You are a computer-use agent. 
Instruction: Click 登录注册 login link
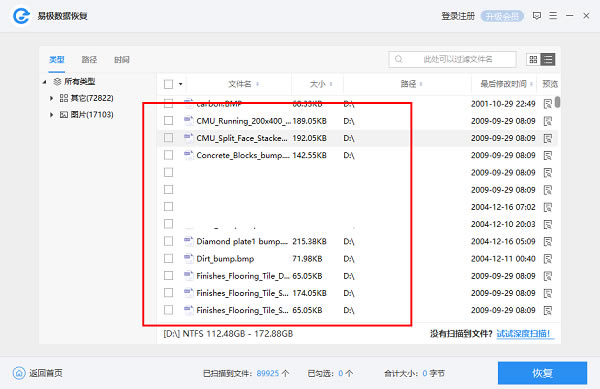click(458, 16)
